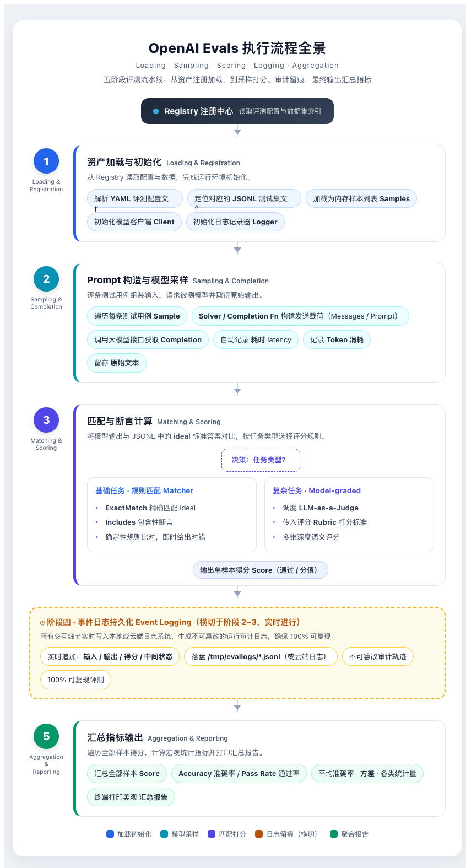Image resolution: width=466 pixels, height=868 pixels.
Task: Click the green step 5 circle
Action: coord(46,736)
